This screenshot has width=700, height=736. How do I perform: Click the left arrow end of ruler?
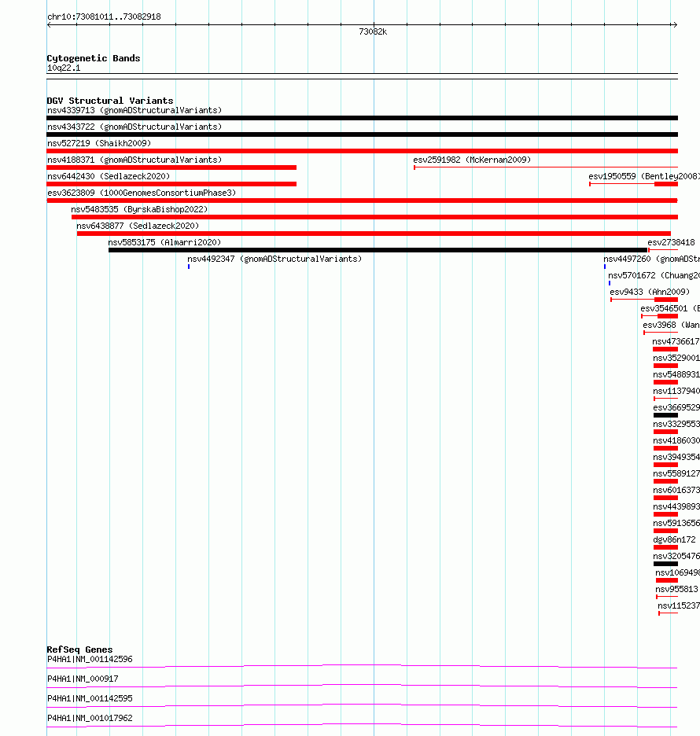tap(49, 25)
